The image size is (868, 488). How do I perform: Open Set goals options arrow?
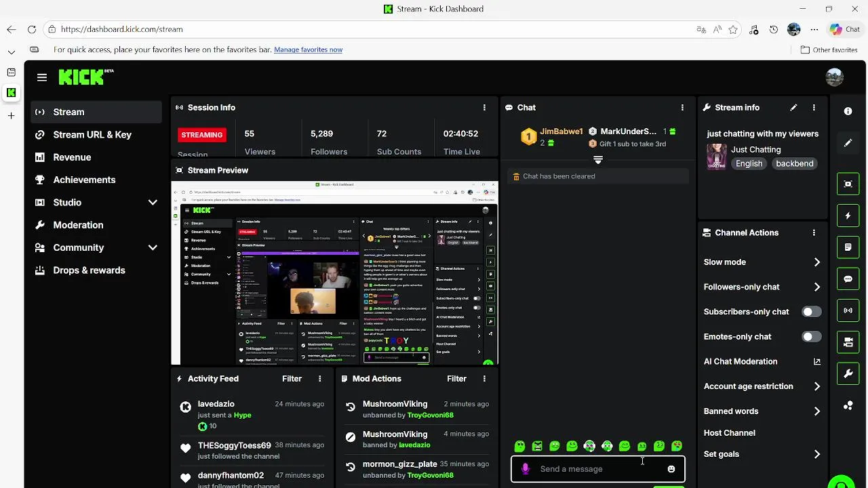click(817, 454)
